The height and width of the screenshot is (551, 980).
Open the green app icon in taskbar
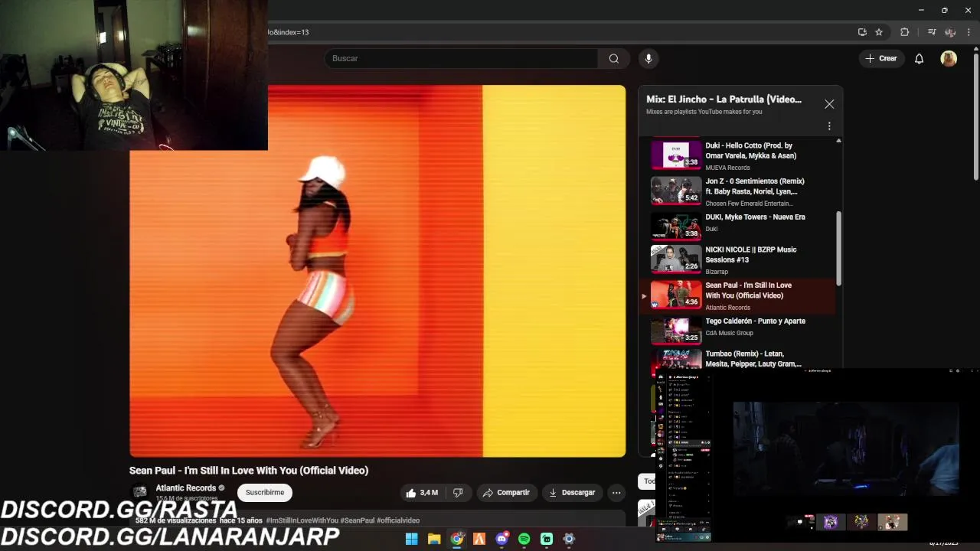[x=547, y=539]
